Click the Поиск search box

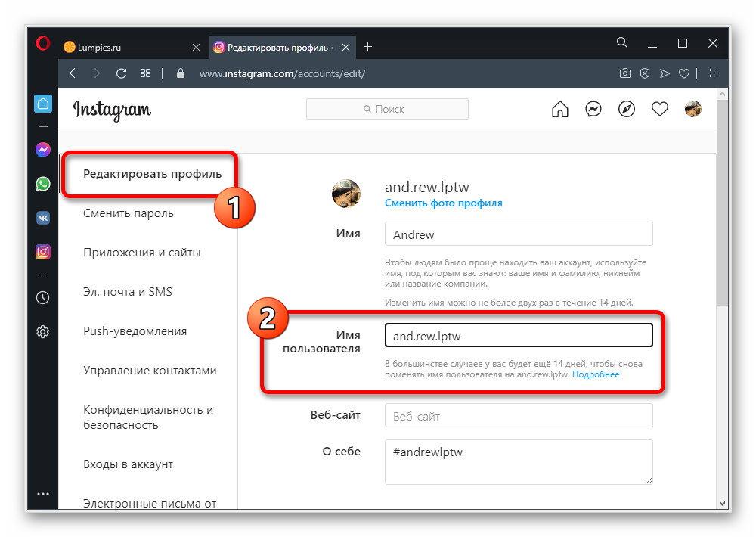tap(387, 109)
